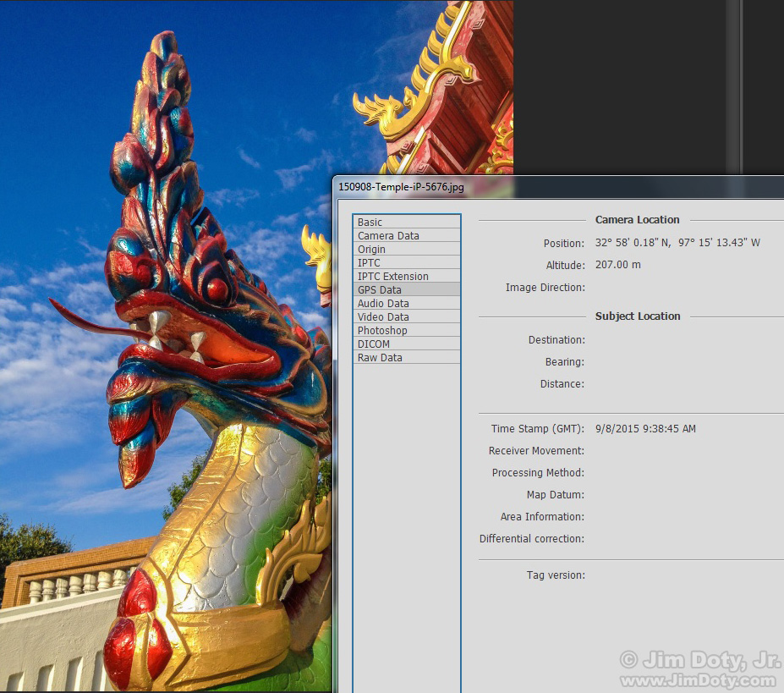Select the Video Data category

point(407,316)
